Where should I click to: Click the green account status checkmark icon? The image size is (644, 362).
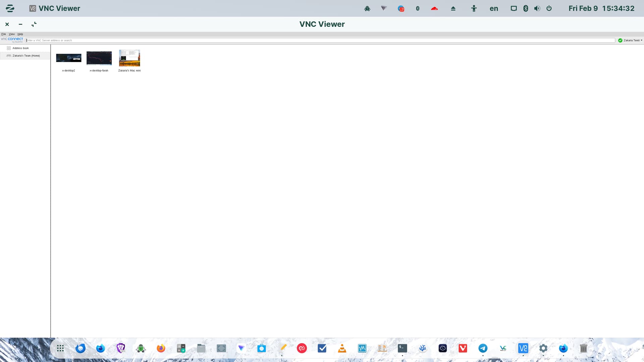click(620, 40)
